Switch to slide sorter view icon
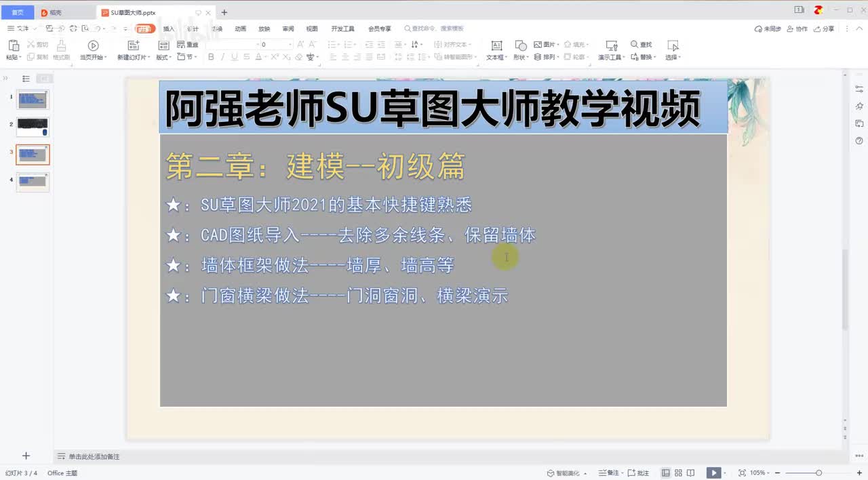The width and height of the screenshot is (868, 480). point(678,473)
